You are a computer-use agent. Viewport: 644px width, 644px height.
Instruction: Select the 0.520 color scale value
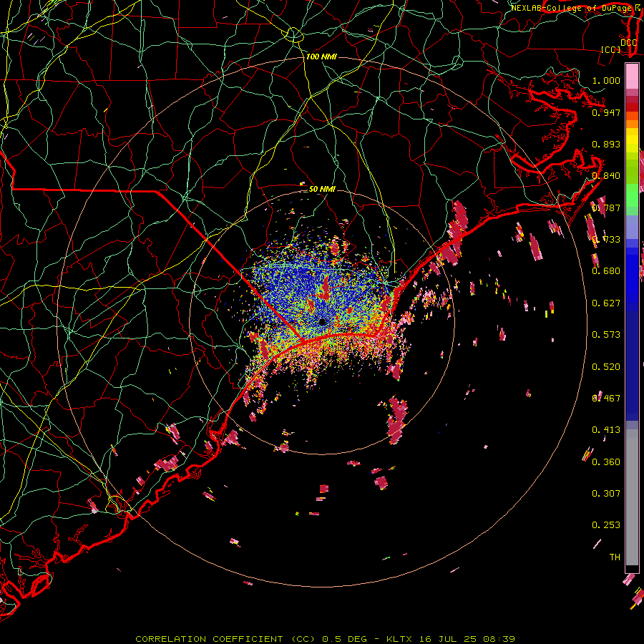[x=606, y=367]
